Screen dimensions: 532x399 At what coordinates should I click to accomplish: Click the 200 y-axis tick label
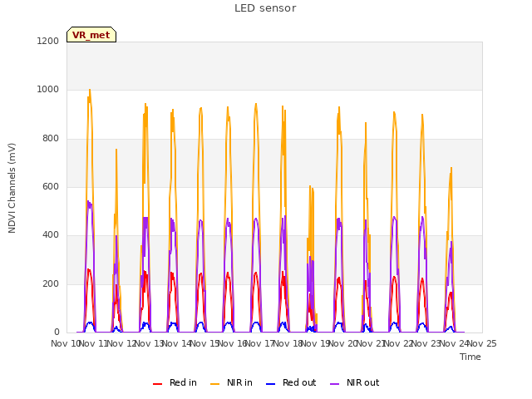pos(51,283)
